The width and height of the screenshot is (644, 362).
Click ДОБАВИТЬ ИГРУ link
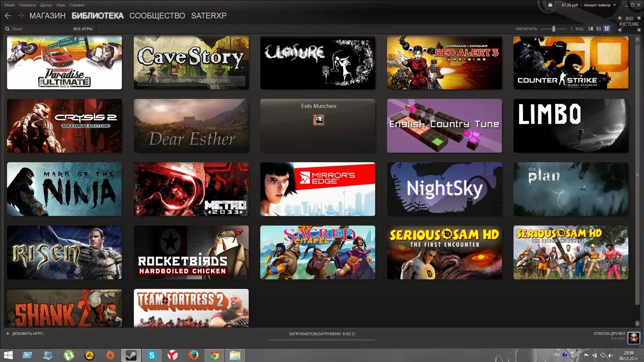coord(29,333)
